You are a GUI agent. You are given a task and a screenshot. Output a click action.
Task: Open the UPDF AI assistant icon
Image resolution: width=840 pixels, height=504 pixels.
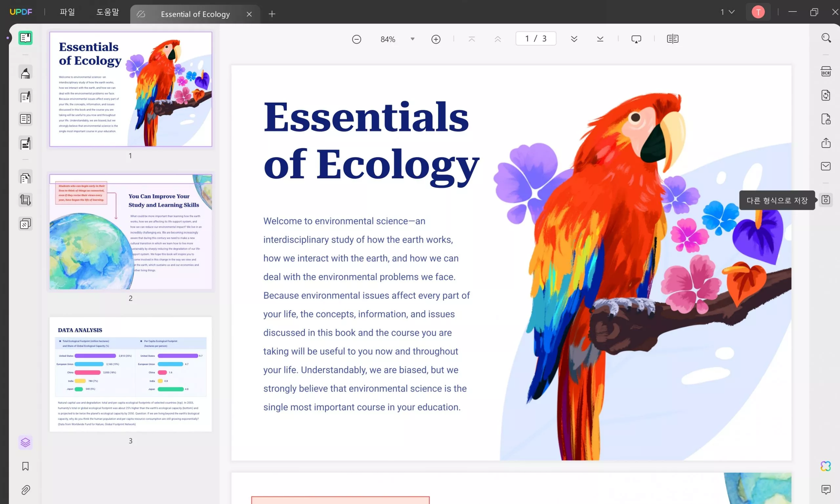[x=826, y=466]
